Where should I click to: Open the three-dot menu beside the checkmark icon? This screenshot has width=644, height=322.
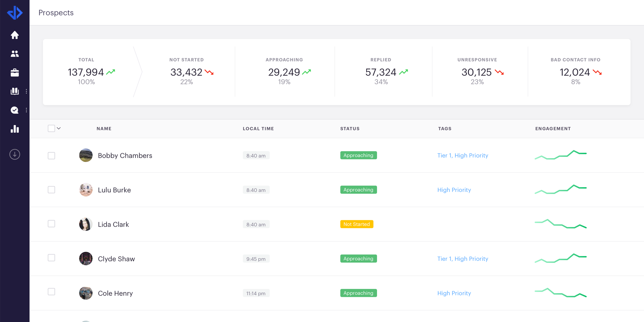[26, 110]
